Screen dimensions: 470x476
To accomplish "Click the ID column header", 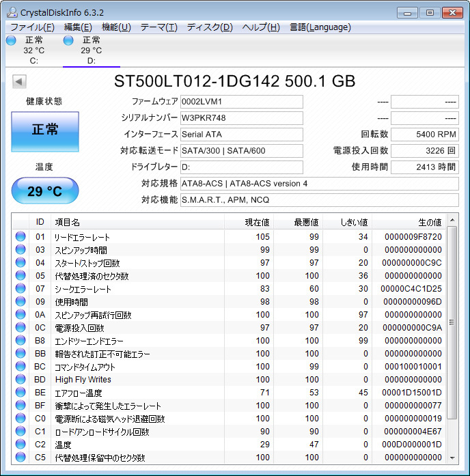I will click(40, 222).
